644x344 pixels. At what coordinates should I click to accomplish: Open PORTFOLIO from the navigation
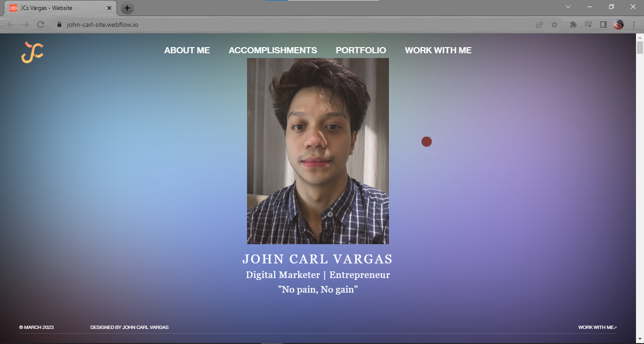361,50
